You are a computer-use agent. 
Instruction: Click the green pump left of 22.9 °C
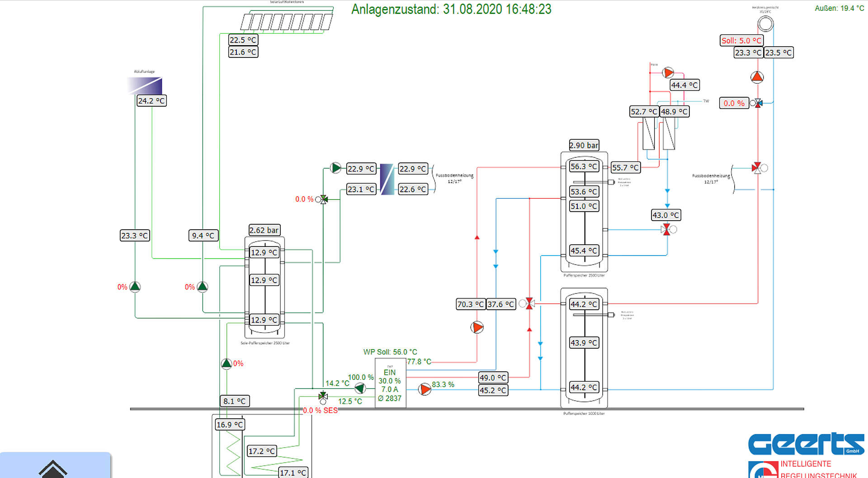coord(336,168)
